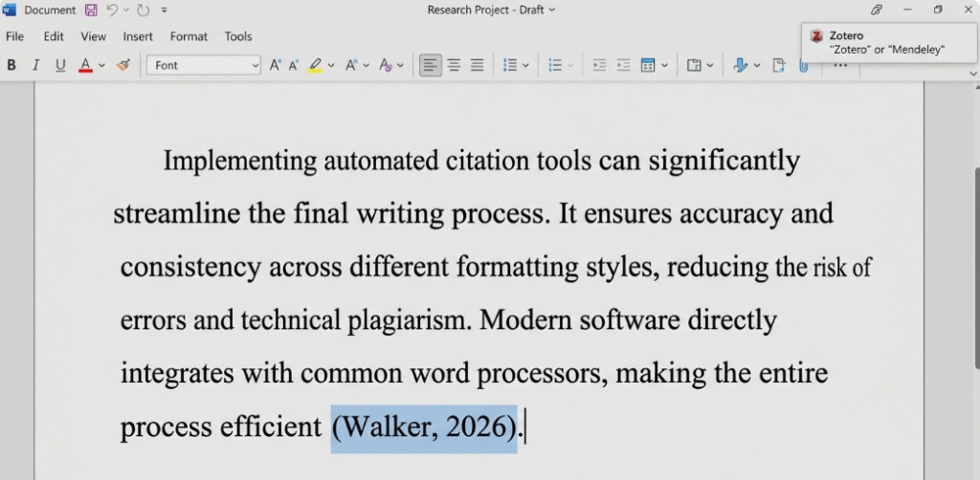Click the Undo arrow icon

(112, 11)
